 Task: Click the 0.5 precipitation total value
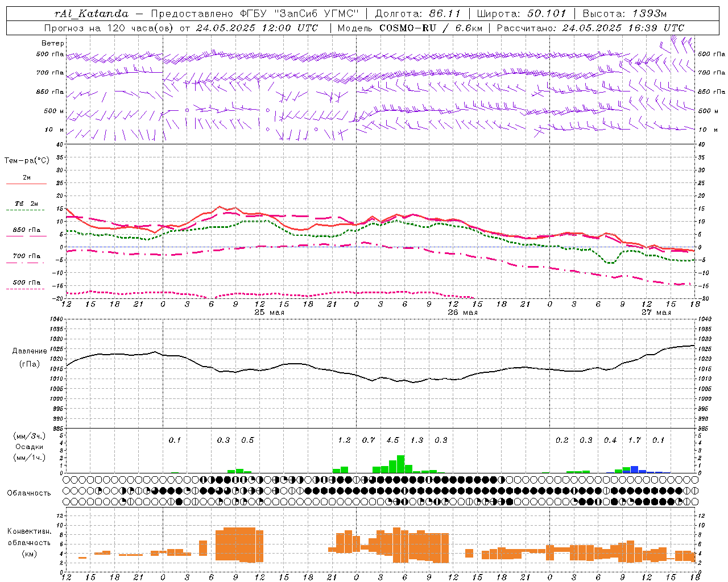[247, 440]
